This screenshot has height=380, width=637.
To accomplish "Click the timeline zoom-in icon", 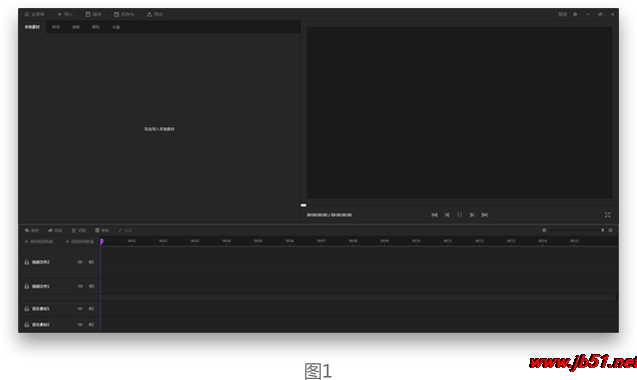I will 610,230.
